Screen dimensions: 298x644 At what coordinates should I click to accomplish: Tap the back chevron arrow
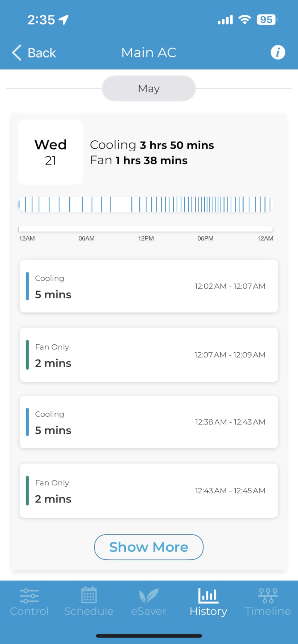[x=17, y=52]
